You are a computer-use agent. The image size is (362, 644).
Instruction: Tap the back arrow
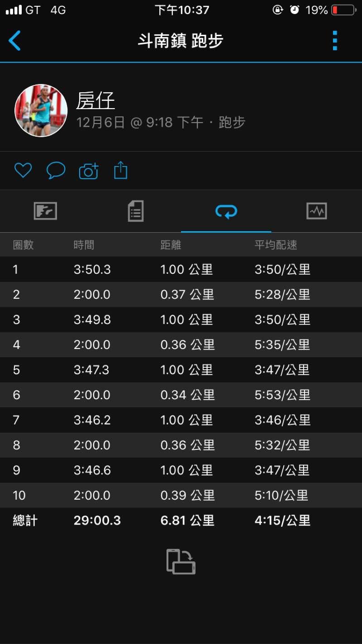[x=15, y=41]
